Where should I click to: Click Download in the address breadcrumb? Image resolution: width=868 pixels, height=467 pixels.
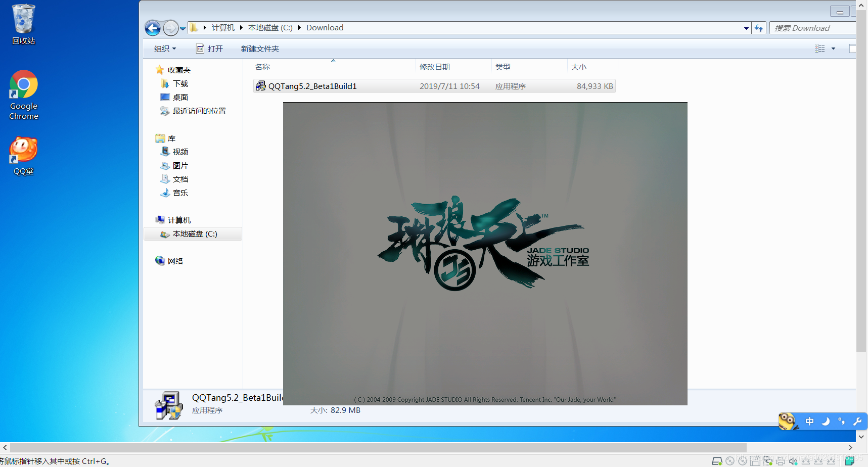tap(325, 28)
